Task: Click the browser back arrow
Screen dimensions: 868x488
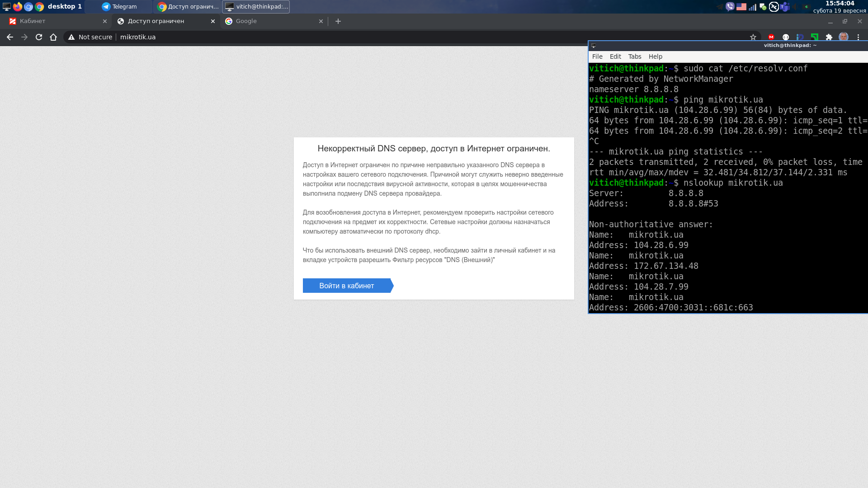Action: pyautogui.click(x=10, y=37)
